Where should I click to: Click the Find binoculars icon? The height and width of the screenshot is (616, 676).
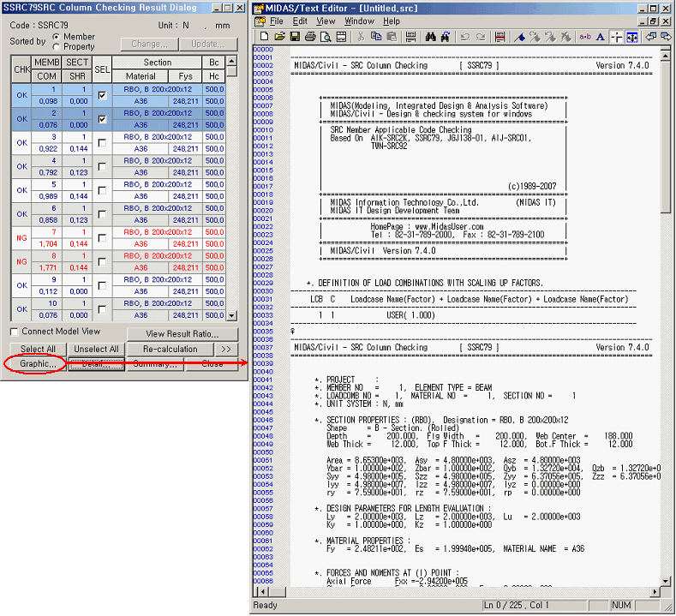pos(432,37)
